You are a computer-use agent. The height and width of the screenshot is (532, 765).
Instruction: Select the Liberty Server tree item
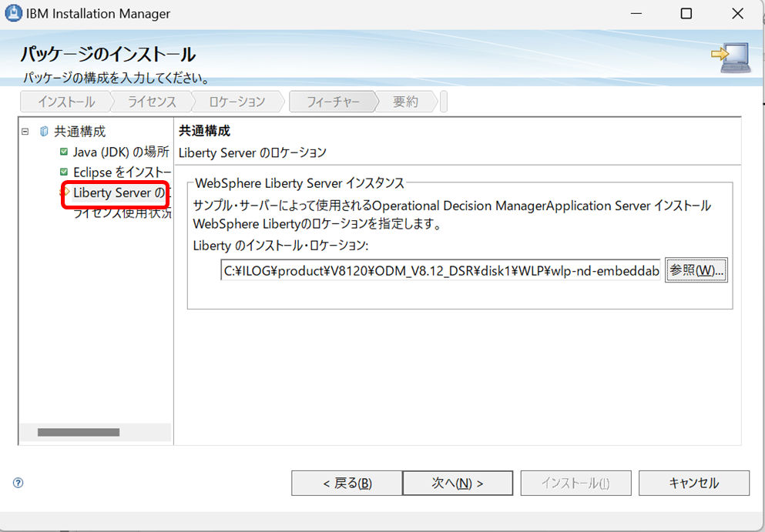click(x=119, y=193)
